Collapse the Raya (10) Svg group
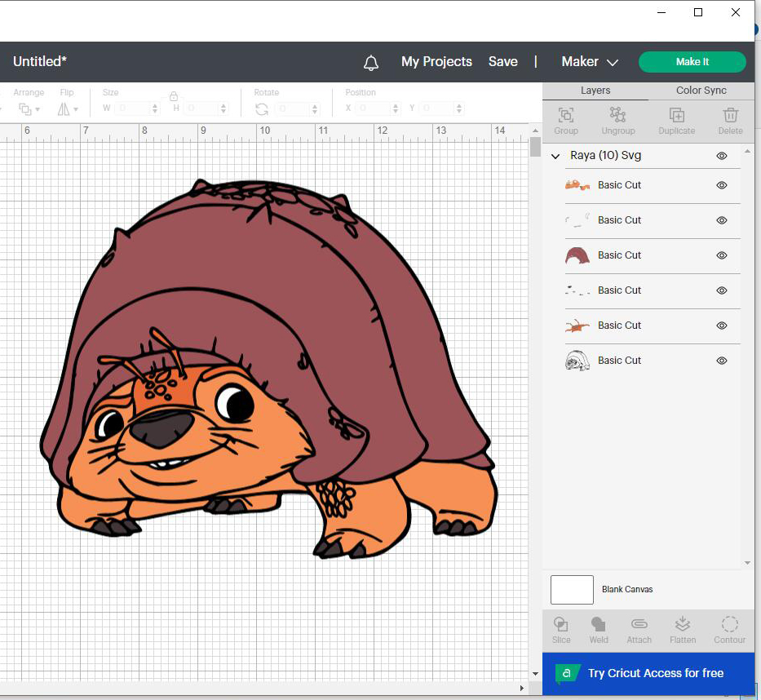761x700 pixels. pos(555,157)
